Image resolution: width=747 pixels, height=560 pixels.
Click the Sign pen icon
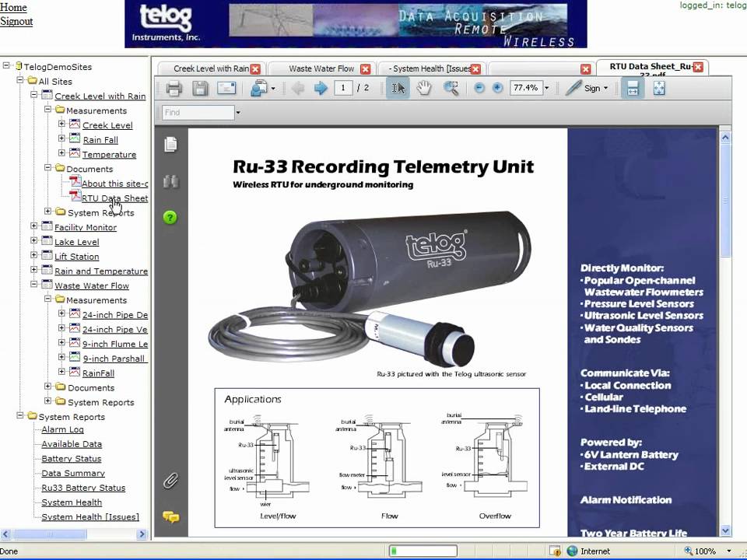point(573,88)
